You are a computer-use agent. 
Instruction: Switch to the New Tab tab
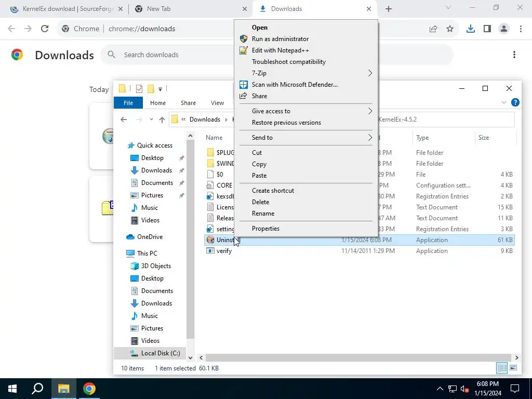[191, 9]
